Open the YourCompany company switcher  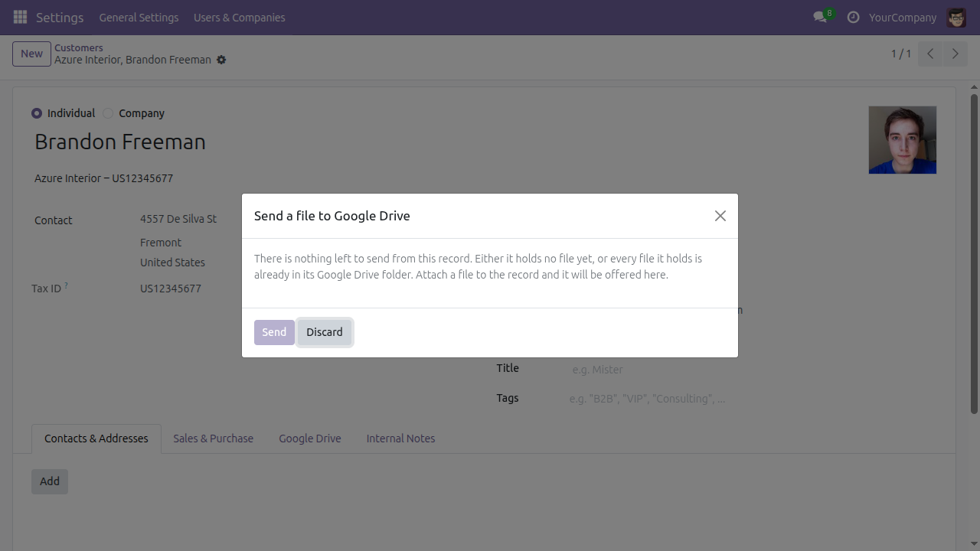[x=903, y=17]
